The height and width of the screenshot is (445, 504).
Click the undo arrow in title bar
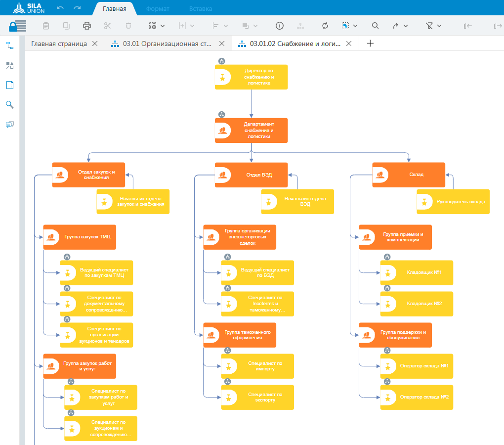click(60, 8)
